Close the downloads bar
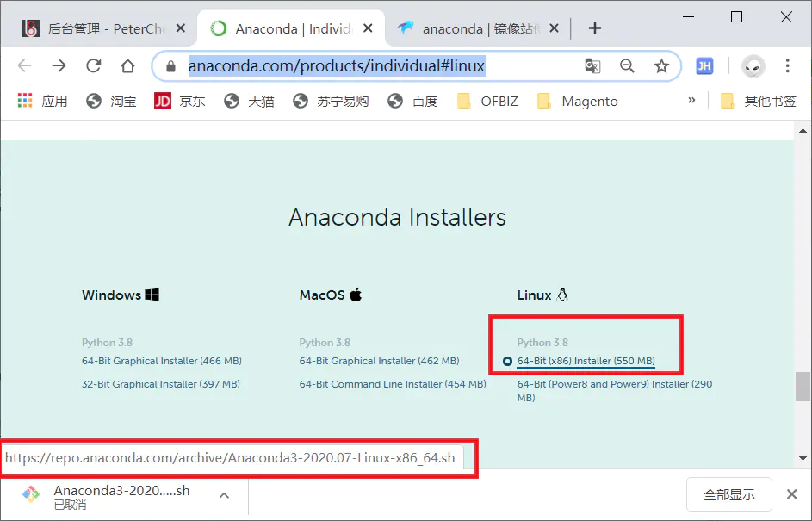Image resolution: width=812 pixels, height=521 pixels. point(792,494)
